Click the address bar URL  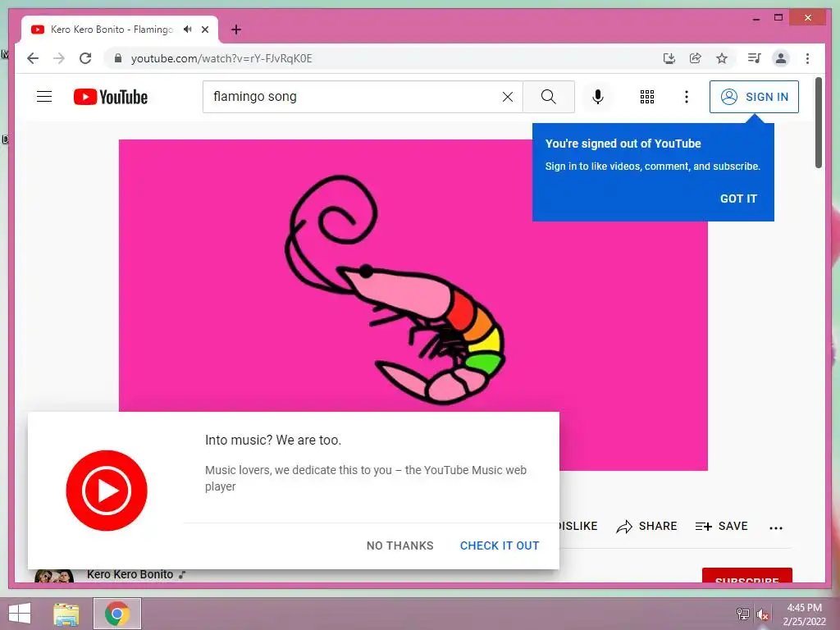point(221,58)
